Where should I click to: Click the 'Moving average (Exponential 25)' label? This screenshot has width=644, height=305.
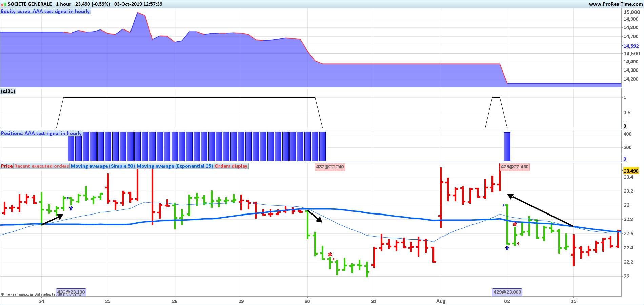click(x=175, y=166)
